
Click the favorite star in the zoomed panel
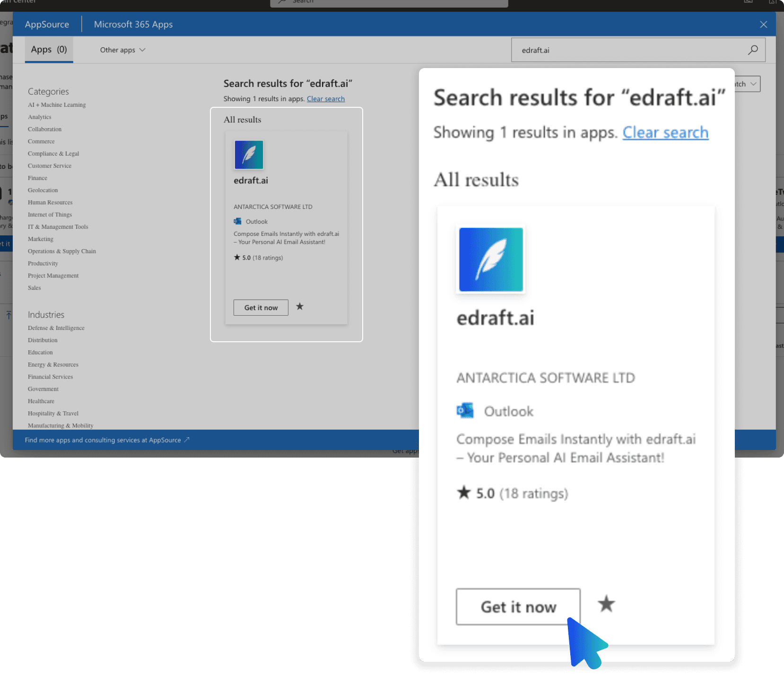(606, 604)
